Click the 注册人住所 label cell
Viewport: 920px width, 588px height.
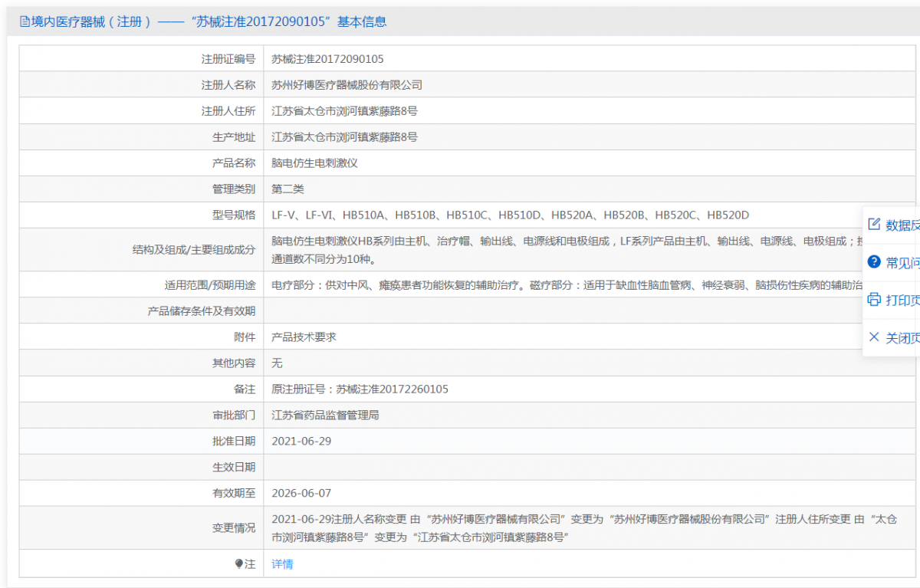tap(142, 111)
